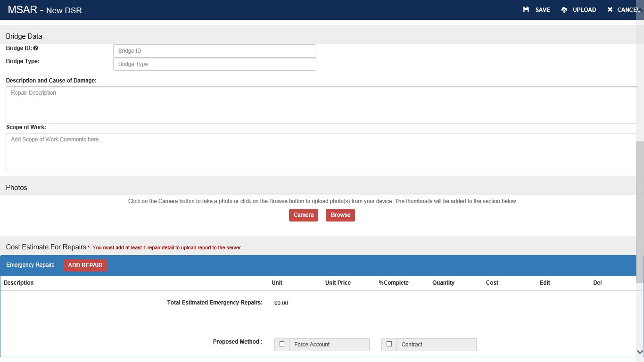Focus the Bridge ID input field
The height and width of the screenshot is (362, 644).
pos(215,51)
